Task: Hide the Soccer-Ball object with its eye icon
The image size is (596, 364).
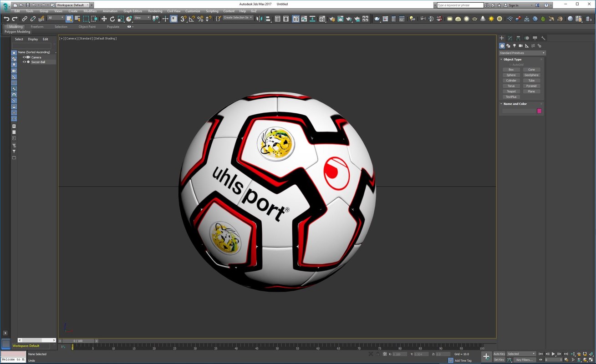Action: pos(25,62)
